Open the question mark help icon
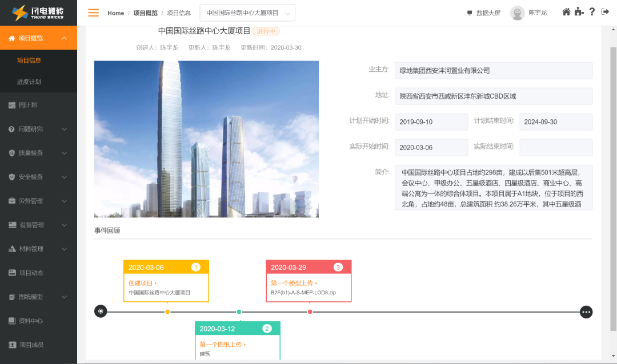Screen dimensions: 617x364 [592, 12]
